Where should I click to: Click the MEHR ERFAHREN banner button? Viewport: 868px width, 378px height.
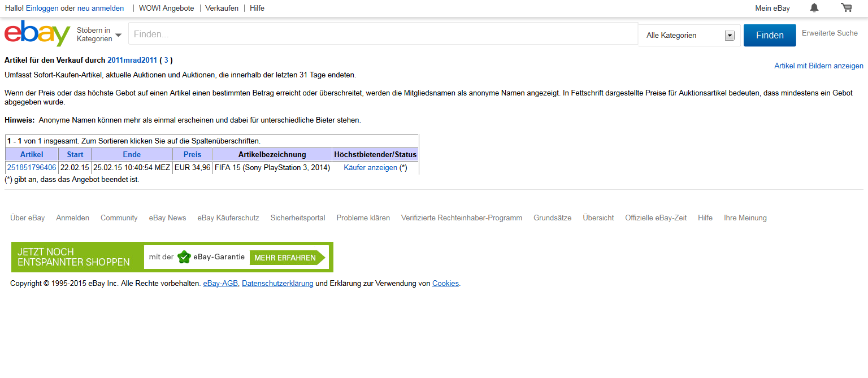pyautogui.click(x=288, y=258)
